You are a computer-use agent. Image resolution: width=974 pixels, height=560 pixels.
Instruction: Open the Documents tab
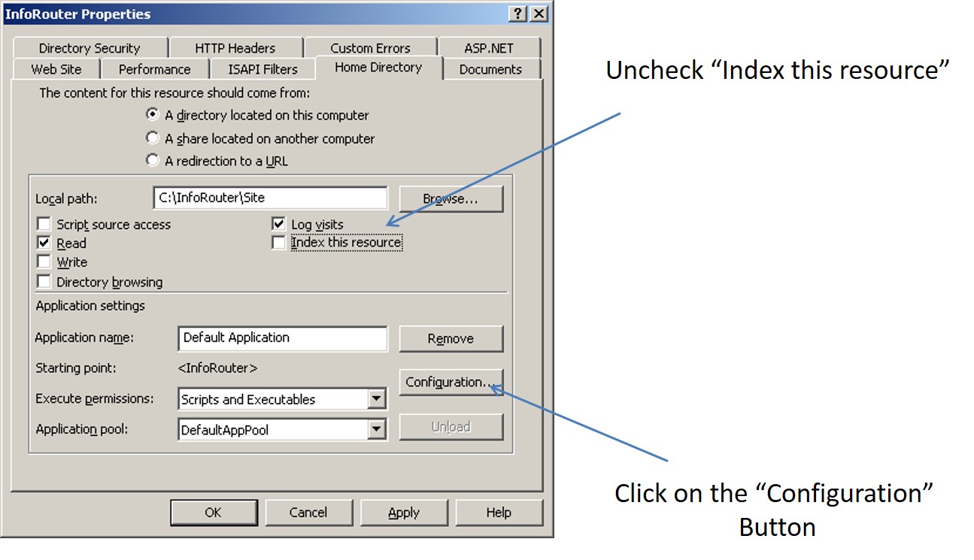(x=490, y=69)
